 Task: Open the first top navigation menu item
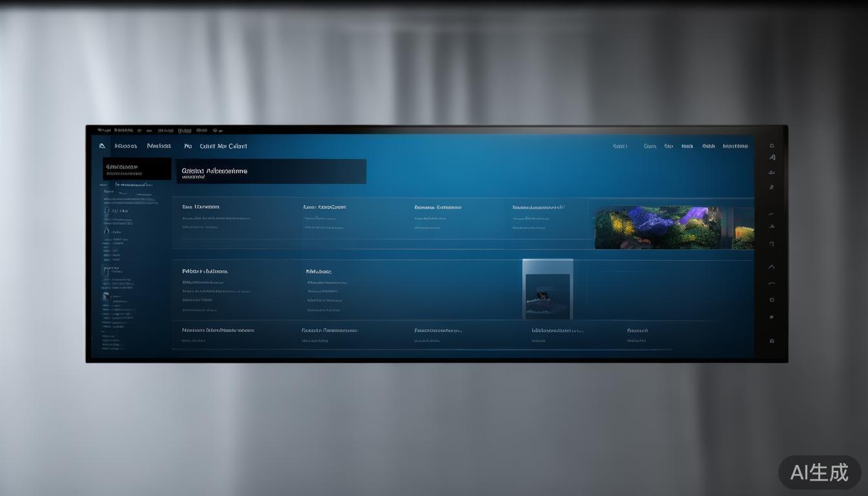coord(125,146)
